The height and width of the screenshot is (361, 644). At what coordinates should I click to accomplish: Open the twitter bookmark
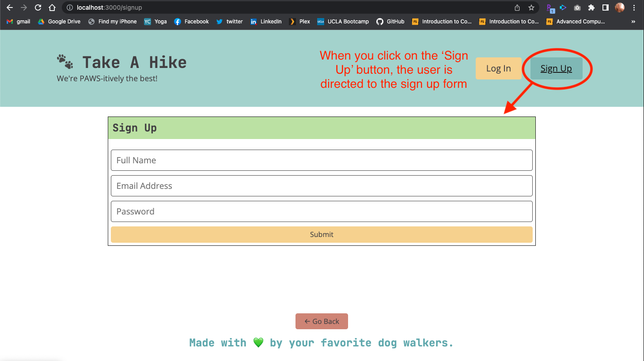click(x=230, y=22)
